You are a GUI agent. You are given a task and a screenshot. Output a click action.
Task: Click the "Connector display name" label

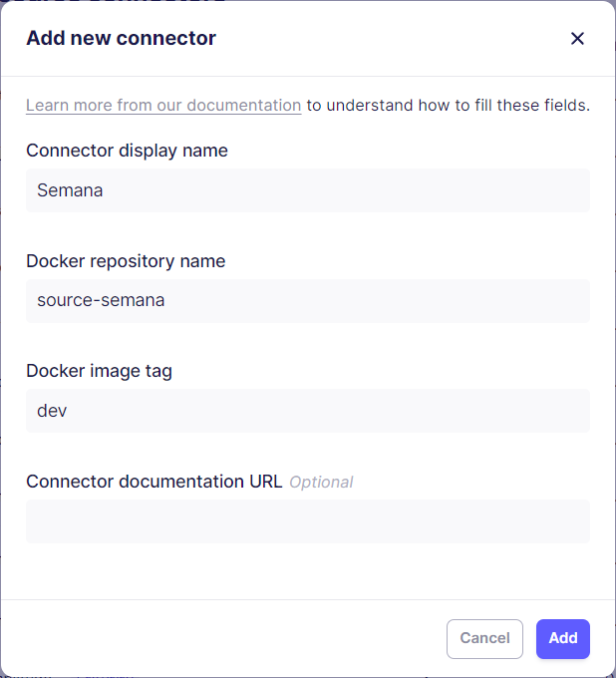[x=127, y=151]
